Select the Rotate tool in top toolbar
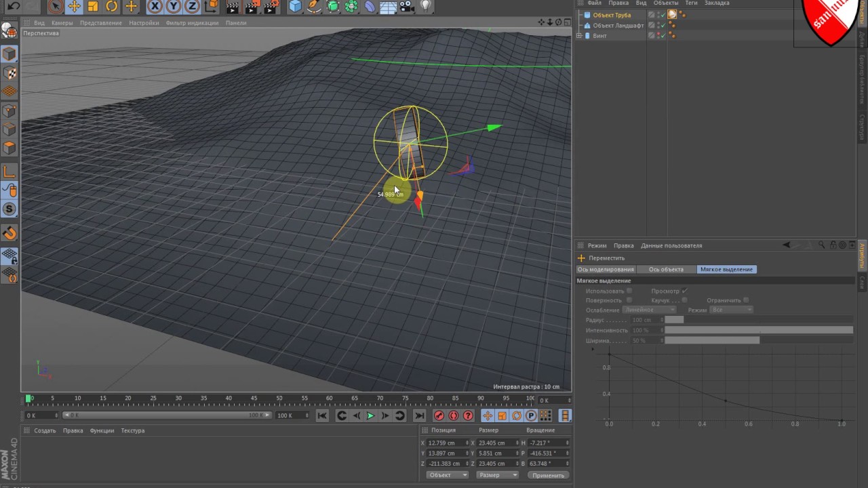This screenshot has height=488, width=868. click(112, 7)
